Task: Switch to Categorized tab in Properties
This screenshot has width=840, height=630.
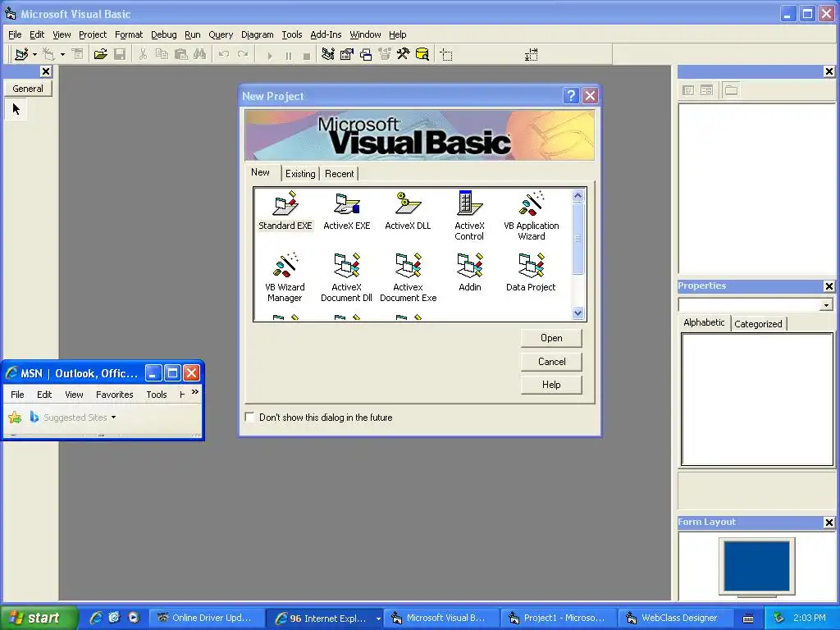Action: pyautogui.click(x=758, y=323)
